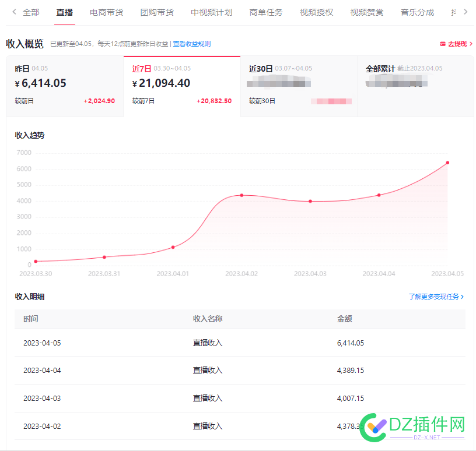Switch to the 团购带货 tab
The width and height of the screenshot is (476, 451).
[157, 12]
